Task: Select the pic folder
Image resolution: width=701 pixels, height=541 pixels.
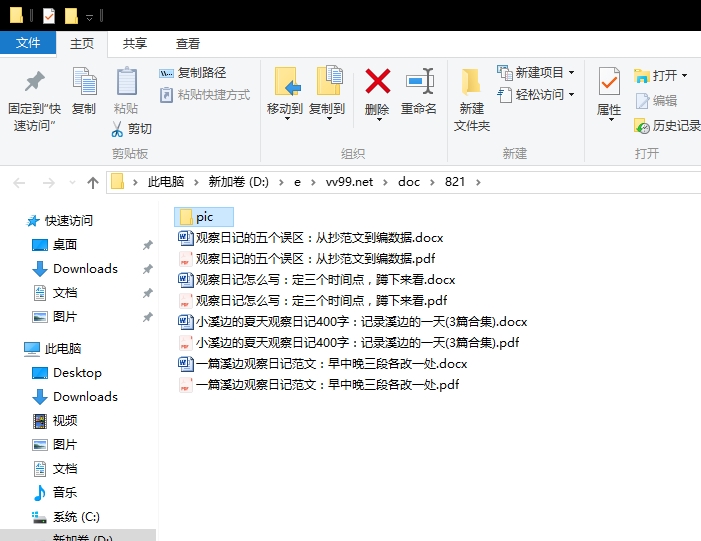Action: [204, 217]
